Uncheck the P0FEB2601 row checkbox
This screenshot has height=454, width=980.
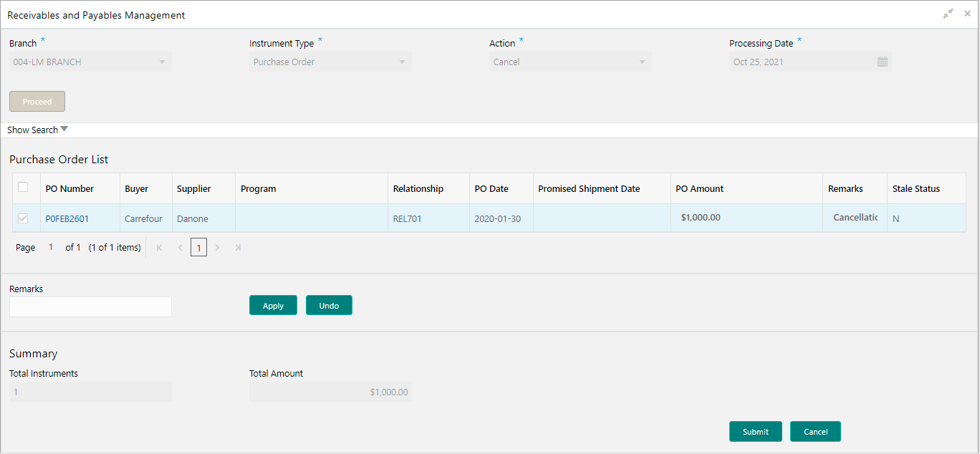(23, 218)
